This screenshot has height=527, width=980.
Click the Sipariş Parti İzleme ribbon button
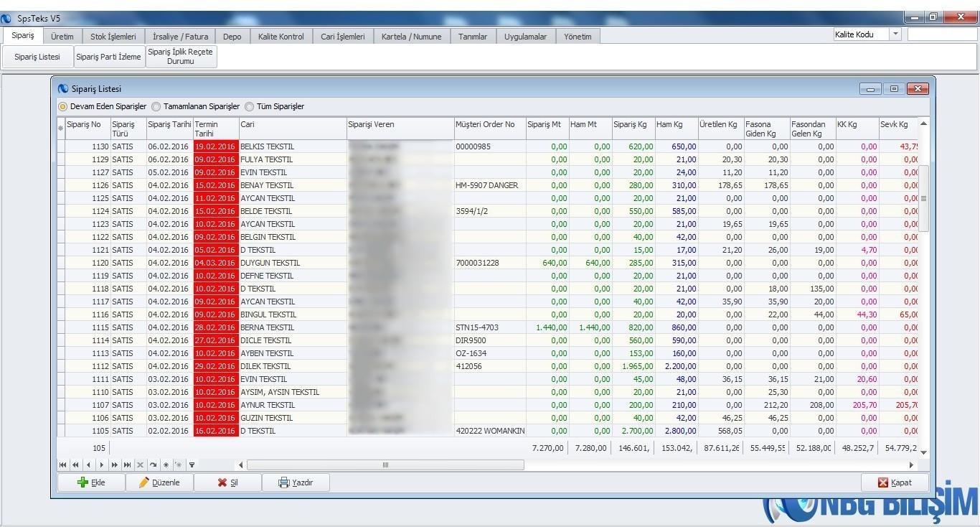(x=109, y=57)
